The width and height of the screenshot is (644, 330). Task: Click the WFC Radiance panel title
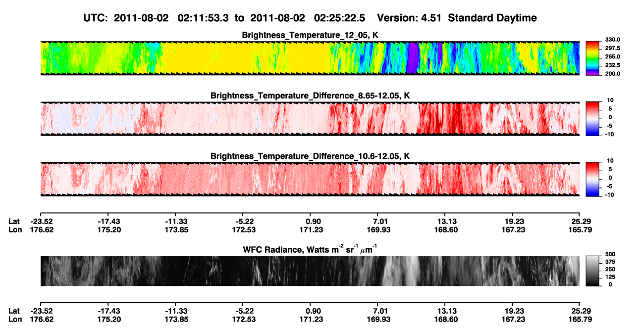point(310,249)
